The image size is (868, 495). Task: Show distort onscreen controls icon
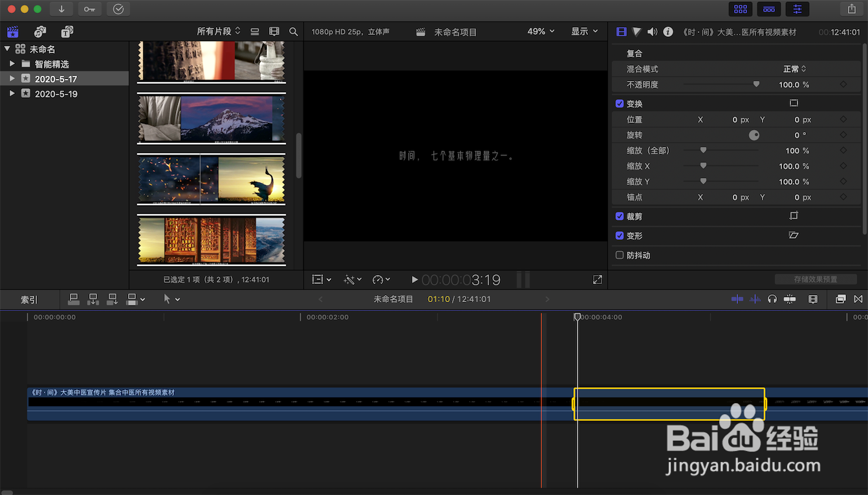tap(794, 236)
